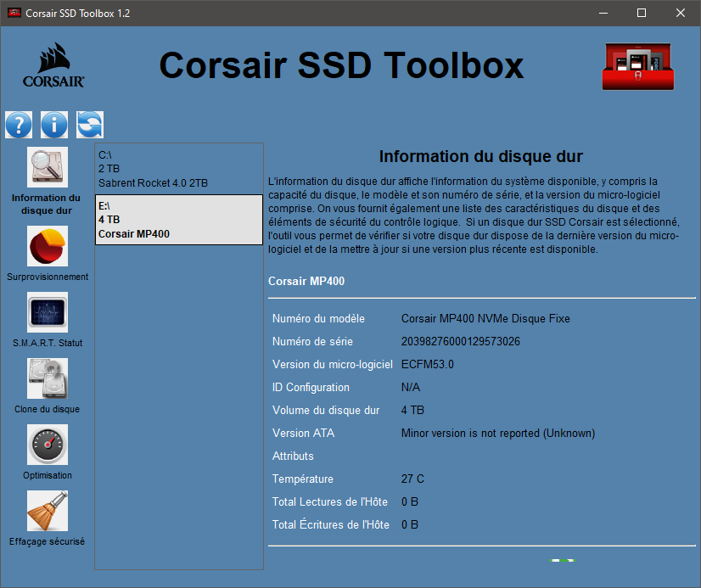Open the Help question mark icon
This screenshot has height=588, width=701.
click(19, 125)
